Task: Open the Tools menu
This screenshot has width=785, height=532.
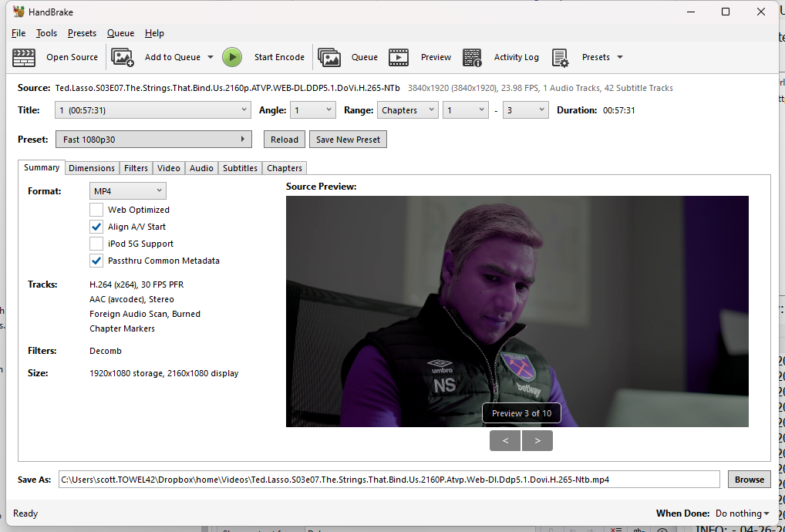Action: point(46,33)
